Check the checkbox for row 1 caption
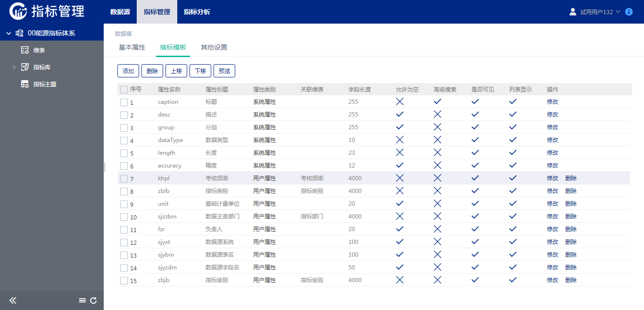The width and height of the screenshot is (644, 310). [124, 102]
